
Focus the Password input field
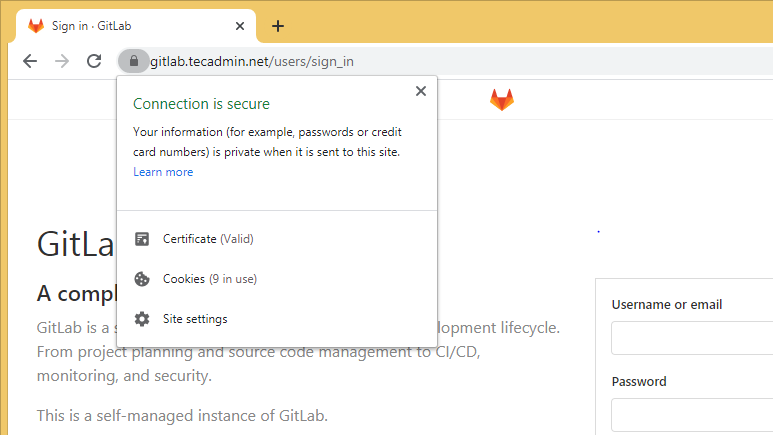click(692, 414)
